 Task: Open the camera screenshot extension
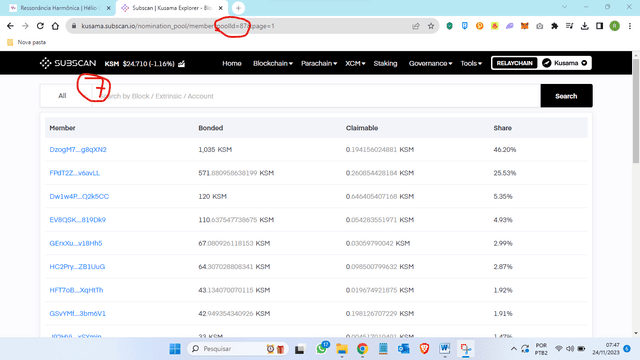[x=540, y=26]
